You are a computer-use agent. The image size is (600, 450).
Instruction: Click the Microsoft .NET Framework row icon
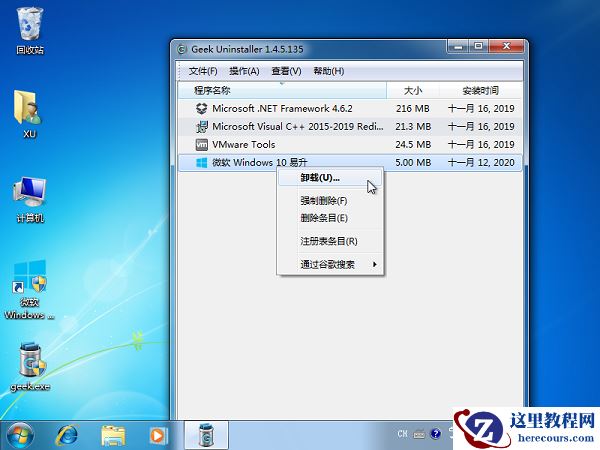pos(202,109)
